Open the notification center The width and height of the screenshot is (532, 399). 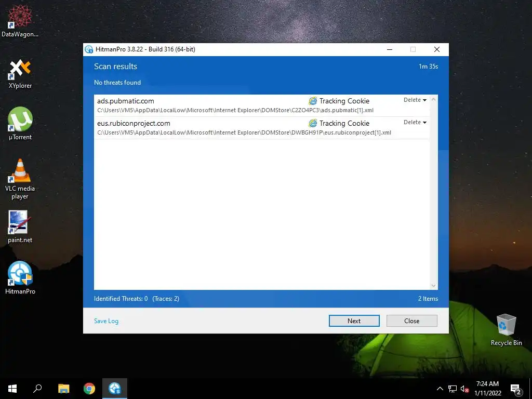[516, 389]
